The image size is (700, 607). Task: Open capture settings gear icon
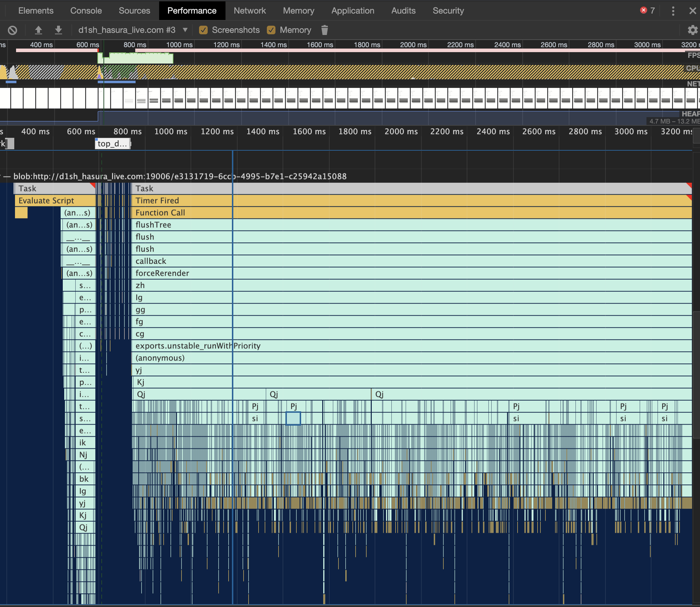693,30
